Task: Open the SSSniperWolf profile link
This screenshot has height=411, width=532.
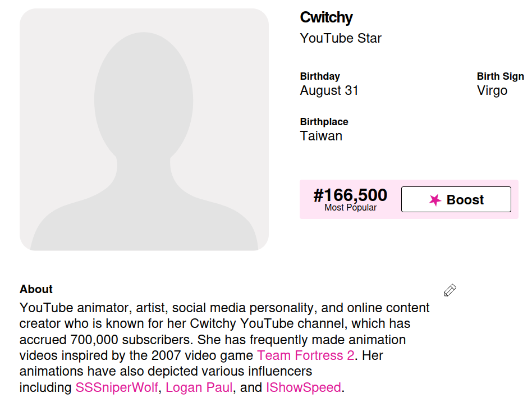Action: coord(117,387)
